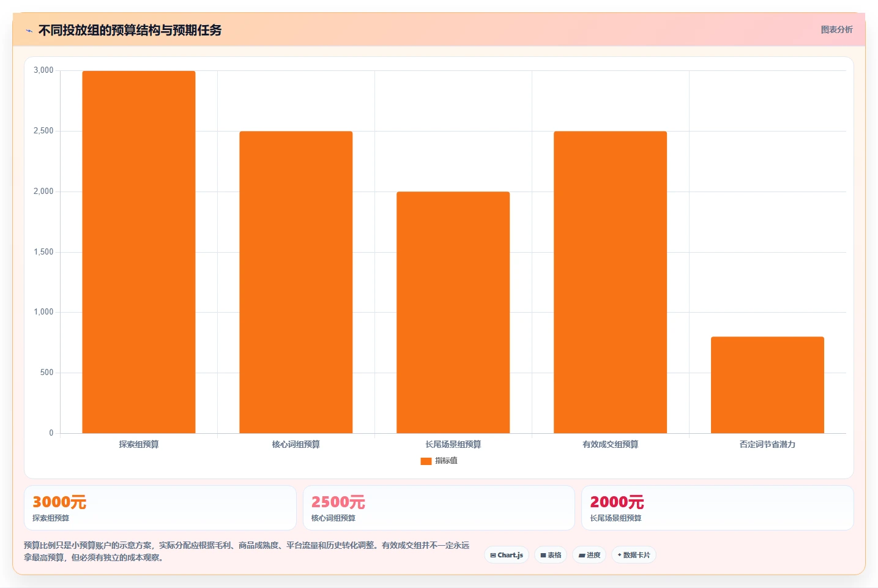The image size is (878, 588).
Task: Click the 长尾场景组预算 x-axis label
Action: [453, 444]
